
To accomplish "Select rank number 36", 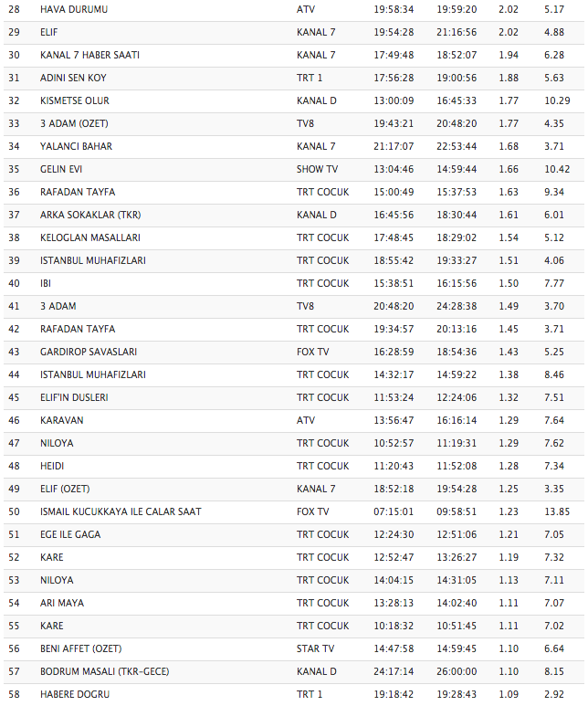I will 14,193.
